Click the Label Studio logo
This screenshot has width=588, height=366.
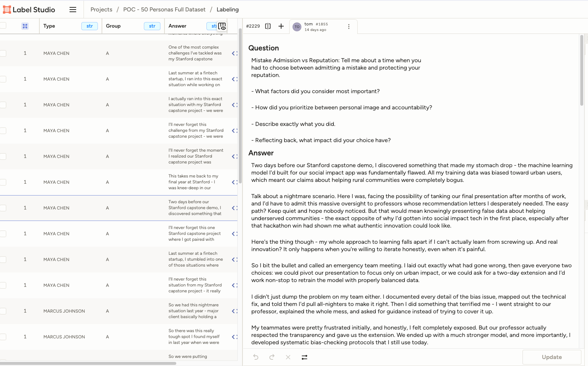(29, 10)
